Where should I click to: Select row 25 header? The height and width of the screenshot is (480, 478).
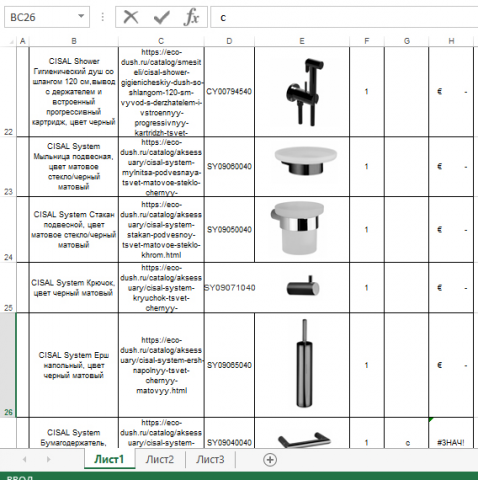(8, 287)
